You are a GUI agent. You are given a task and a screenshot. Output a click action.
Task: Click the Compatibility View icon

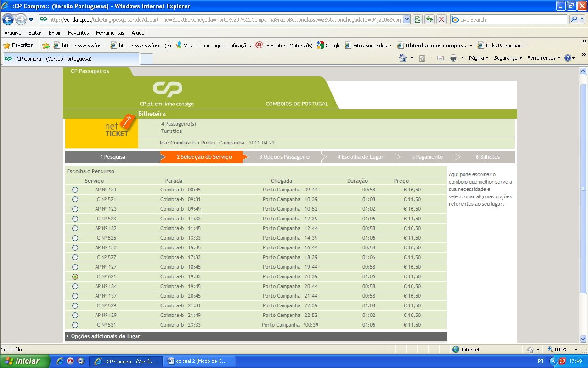click(x=418, y=20)
